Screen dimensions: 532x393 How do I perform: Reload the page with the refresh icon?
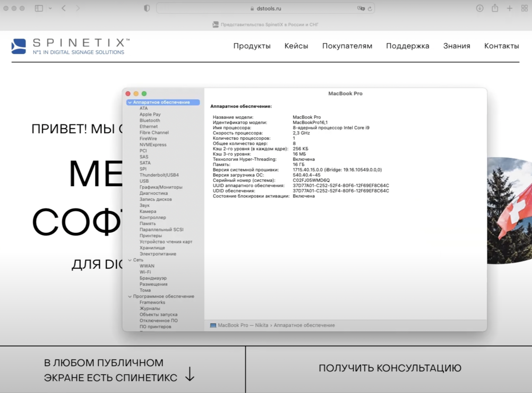tap(370, 9)
